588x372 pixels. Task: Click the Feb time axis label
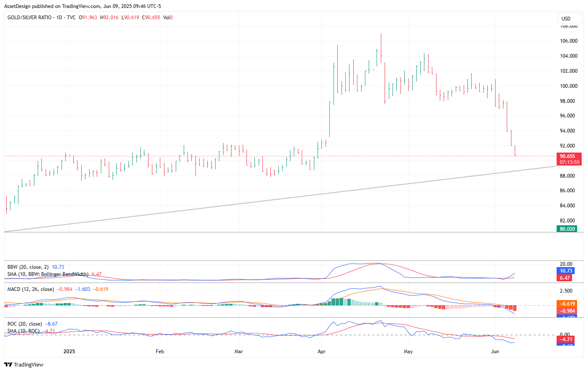(x=160, y=352)
